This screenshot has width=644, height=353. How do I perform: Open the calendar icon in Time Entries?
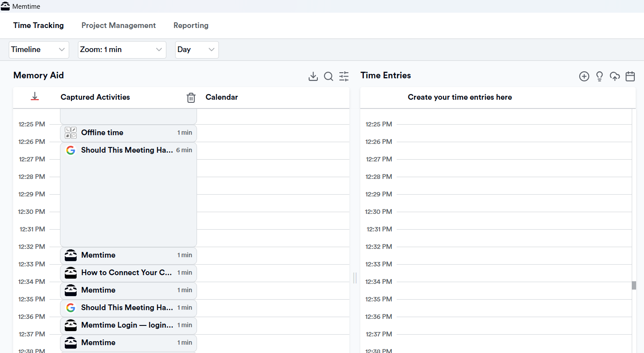[630, 76]
